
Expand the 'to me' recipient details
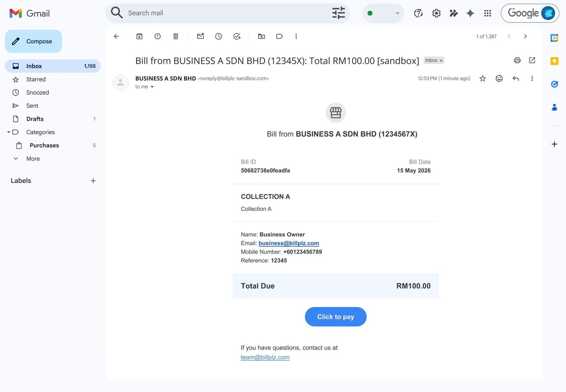pyautogui.click(x=152, y=87)
